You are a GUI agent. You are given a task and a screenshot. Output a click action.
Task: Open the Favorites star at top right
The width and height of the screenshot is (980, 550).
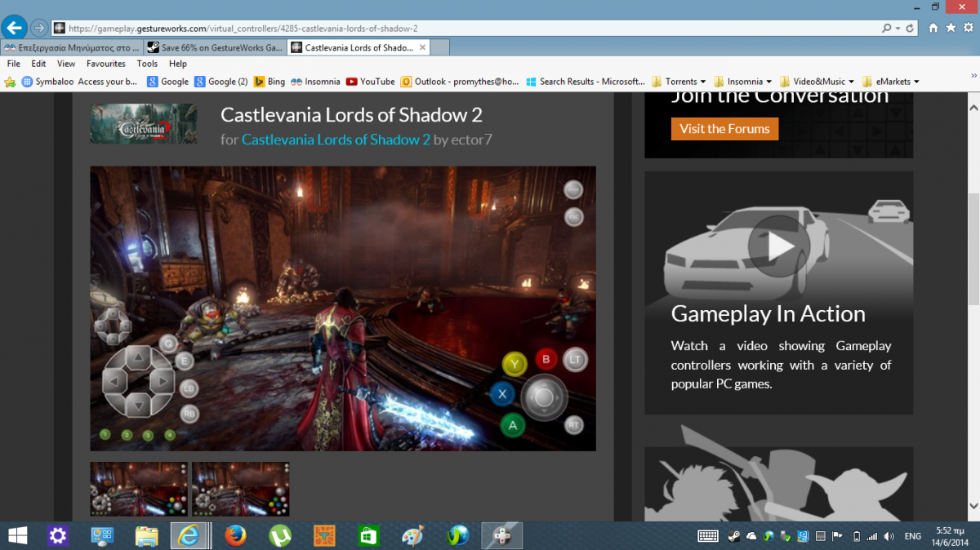pos(951,28)
